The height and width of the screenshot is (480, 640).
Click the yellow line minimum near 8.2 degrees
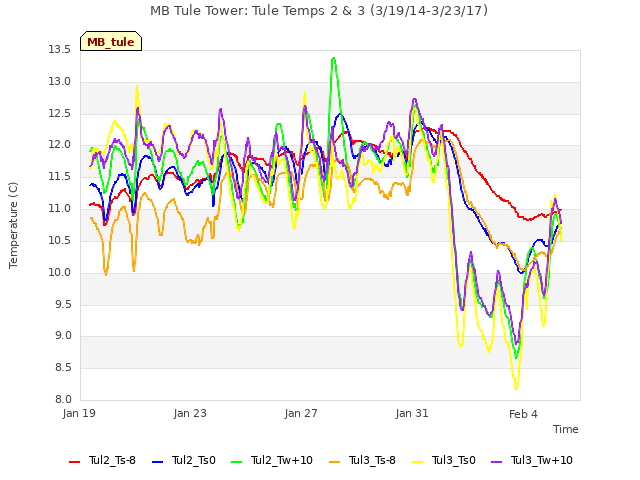(516, 388)
